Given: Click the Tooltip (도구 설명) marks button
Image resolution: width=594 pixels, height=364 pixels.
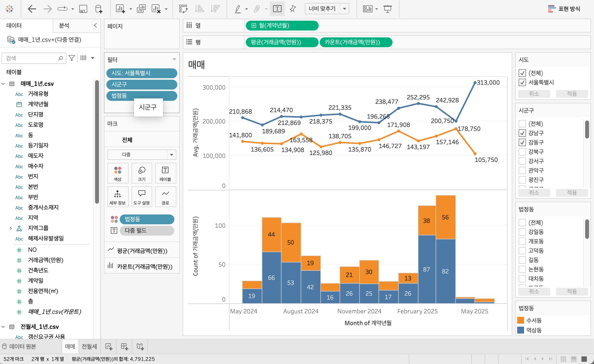Looking at the screenshot, I should (x=142, y=197).
